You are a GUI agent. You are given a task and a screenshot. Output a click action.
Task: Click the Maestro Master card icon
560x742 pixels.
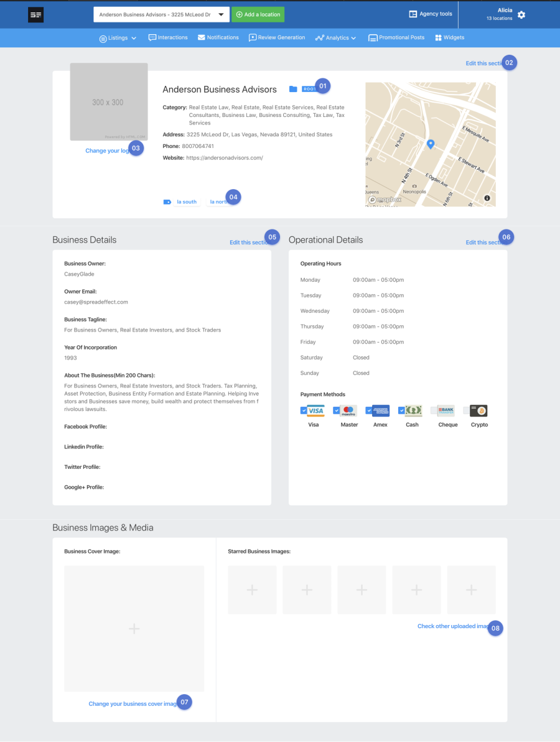tap(348, 410)
